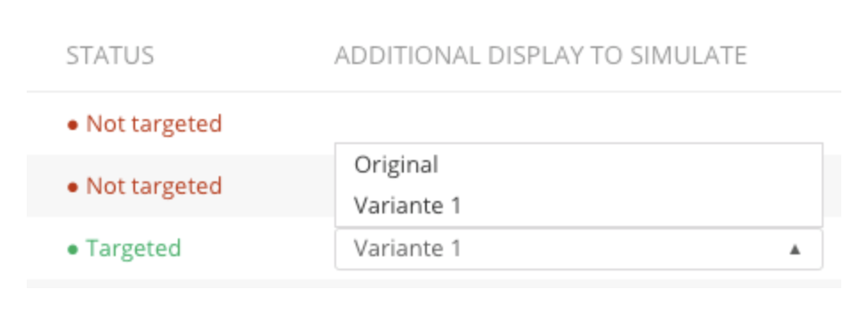
Task: Click the red dot beside second "Not targeted"
Action: click(73, 187)
